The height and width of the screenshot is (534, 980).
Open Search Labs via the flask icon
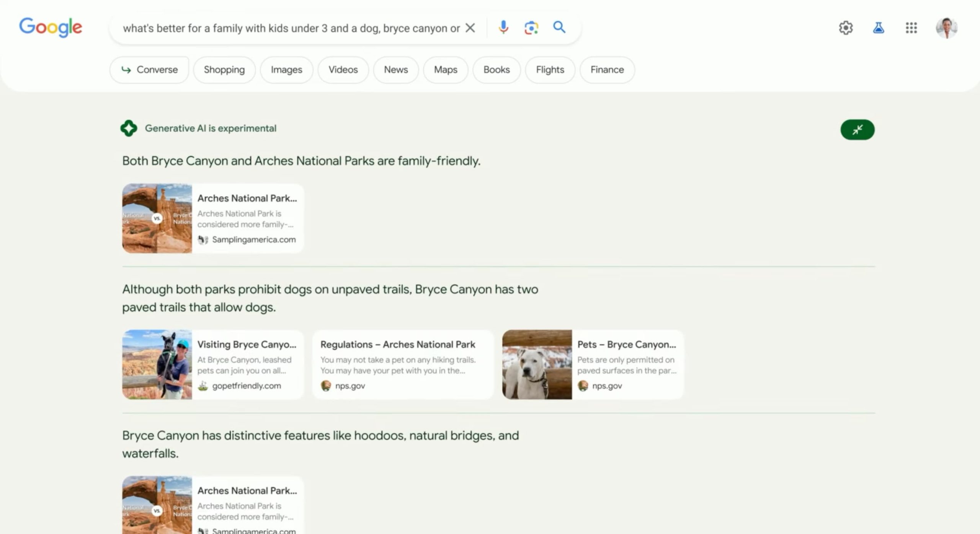(879, 27)
